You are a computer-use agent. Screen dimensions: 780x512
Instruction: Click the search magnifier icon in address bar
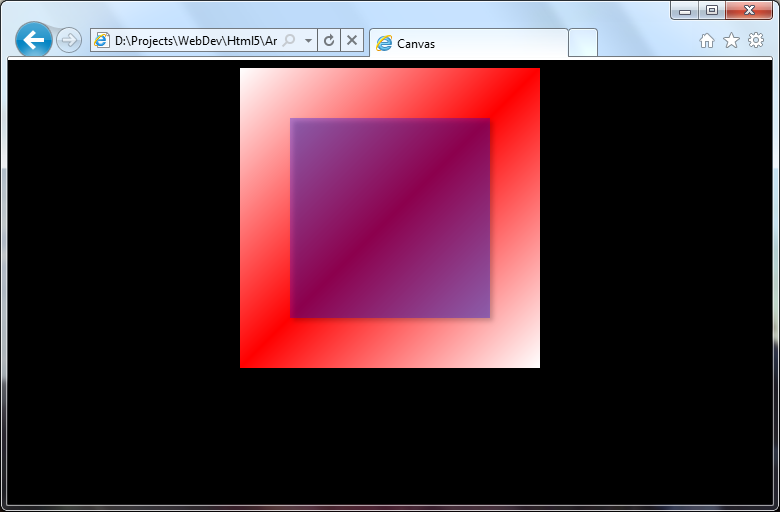tap(289, 40)
